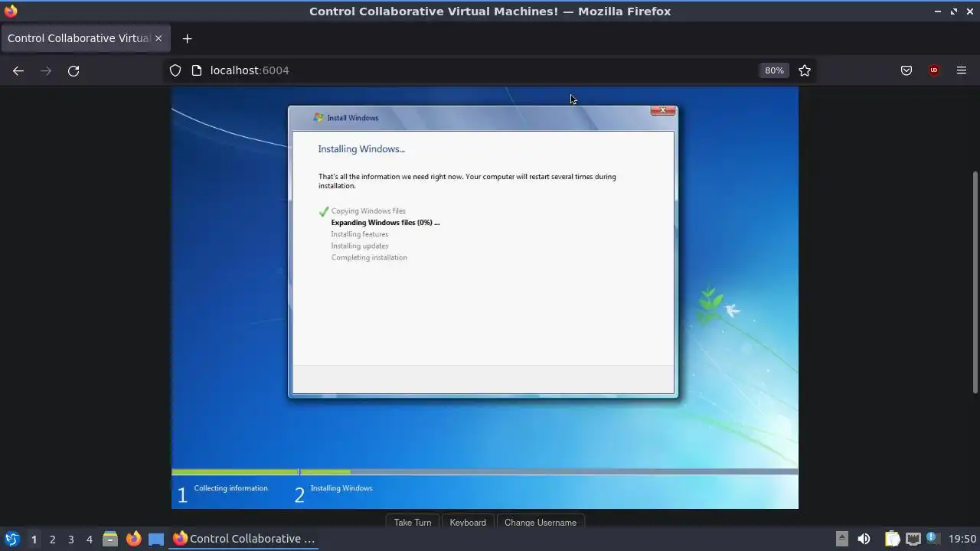Screen dimensions: 980x551
Task: Click the green checkmark by Copying files
Action: 324,211
